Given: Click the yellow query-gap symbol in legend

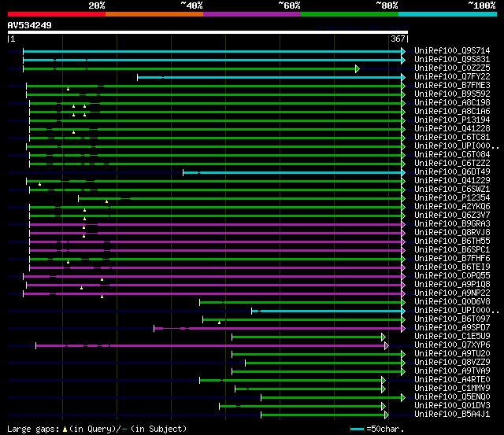Looking at the screenshot, I should click(x=65, y=429).
